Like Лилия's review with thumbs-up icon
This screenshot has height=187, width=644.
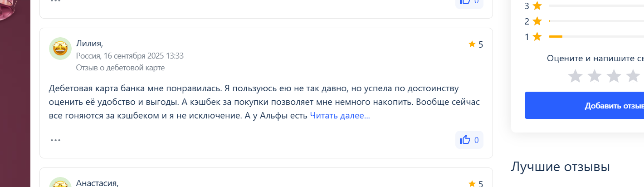pos(469,140)
